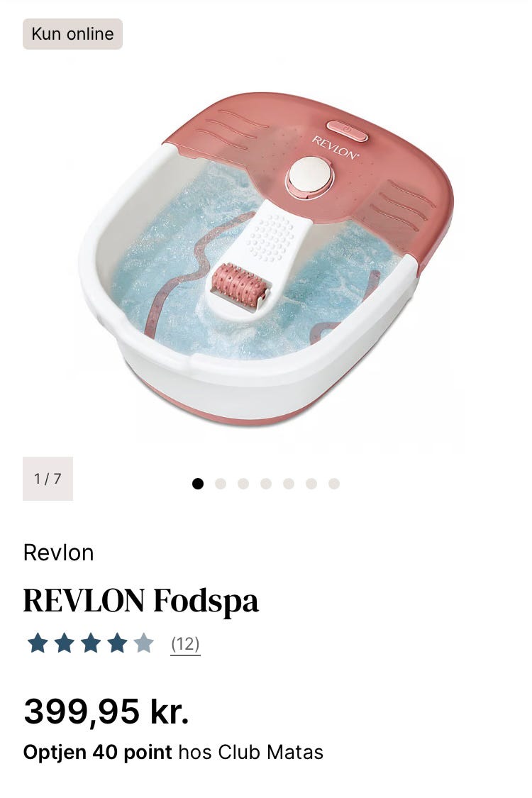This screenshot has height=798, width=532.
Task: Click the 399,95 kr. price
Action: 106,711
